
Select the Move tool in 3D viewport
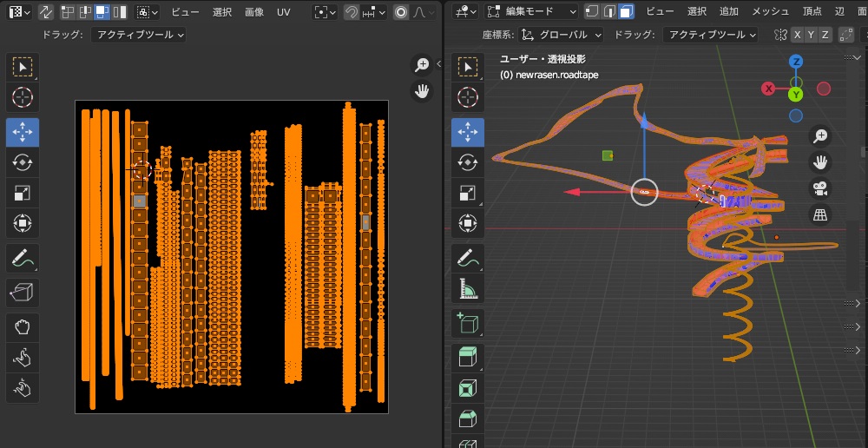point(468,132)
